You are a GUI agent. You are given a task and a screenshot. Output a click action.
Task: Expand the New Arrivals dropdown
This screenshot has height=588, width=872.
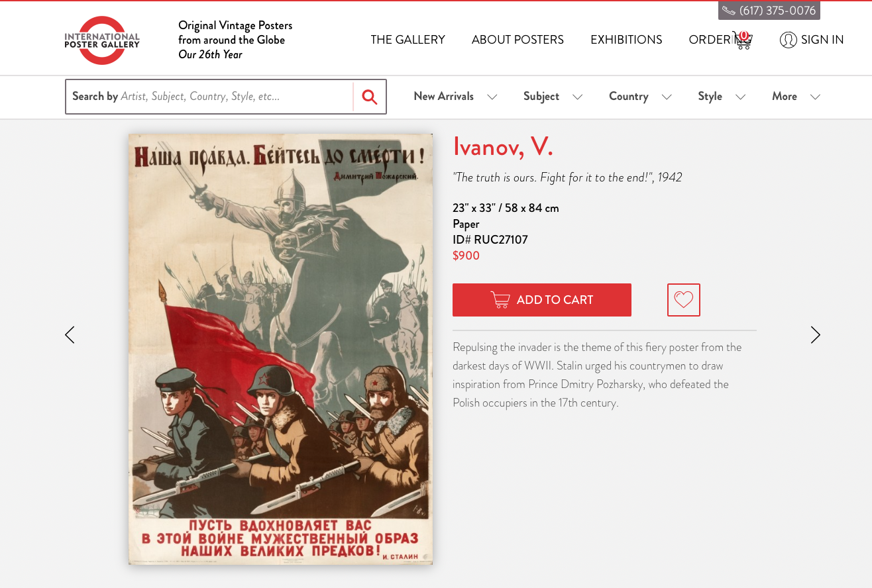click(x=455, y=97)
